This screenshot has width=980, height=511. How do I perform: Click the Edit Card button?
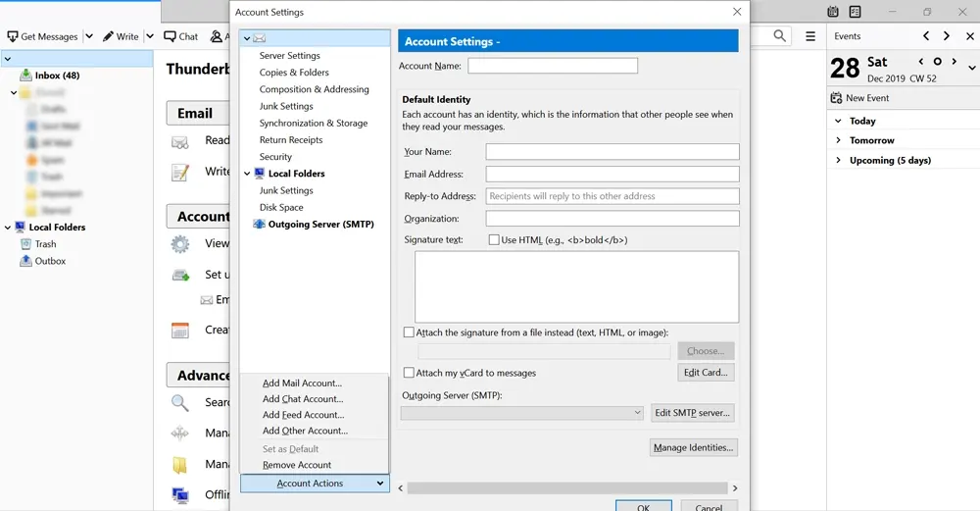click(x=706, y=372)
